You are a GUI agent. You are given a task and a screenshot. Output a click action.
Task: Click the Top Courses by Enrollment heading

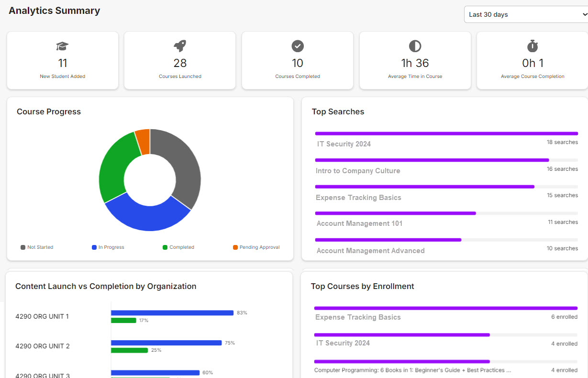pyautogui.click(x=363, y=287)
